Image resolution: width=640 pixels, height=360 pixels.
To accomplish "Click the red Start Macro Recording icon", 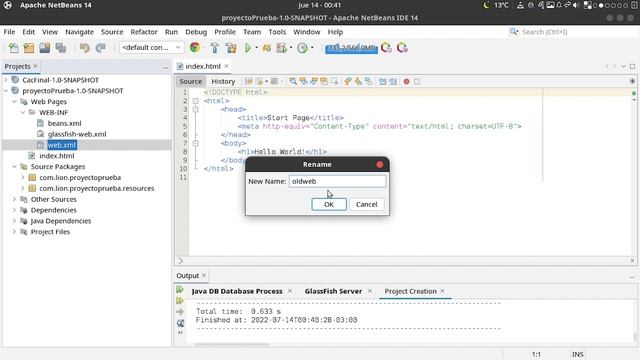I will tap(406, 82).
